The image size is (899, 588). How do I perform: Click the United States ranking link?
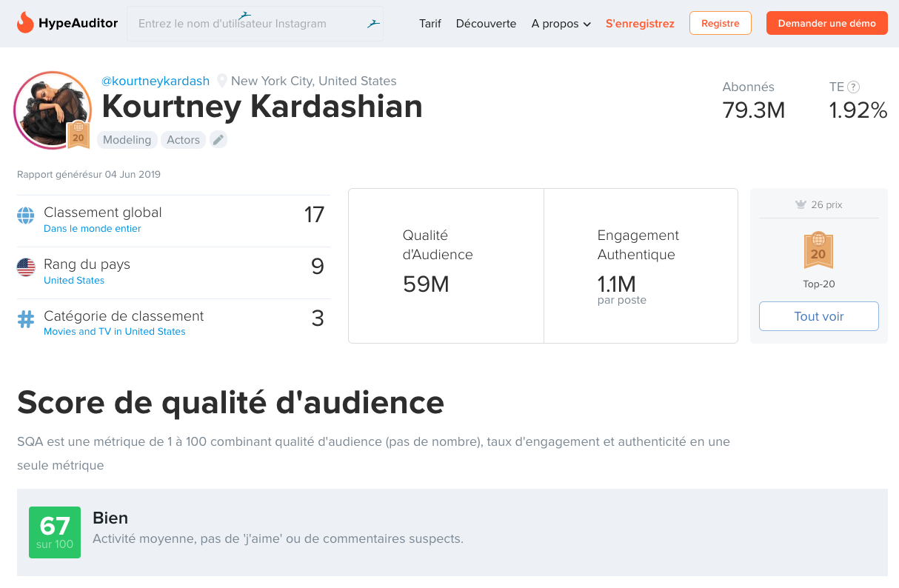tap(74, 281)
